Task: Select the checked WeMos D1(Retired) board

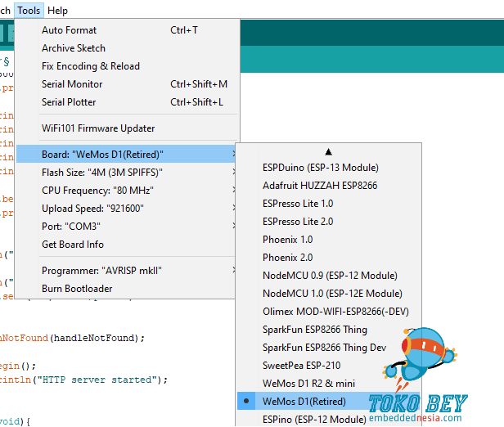Action: tap(329, 402)
